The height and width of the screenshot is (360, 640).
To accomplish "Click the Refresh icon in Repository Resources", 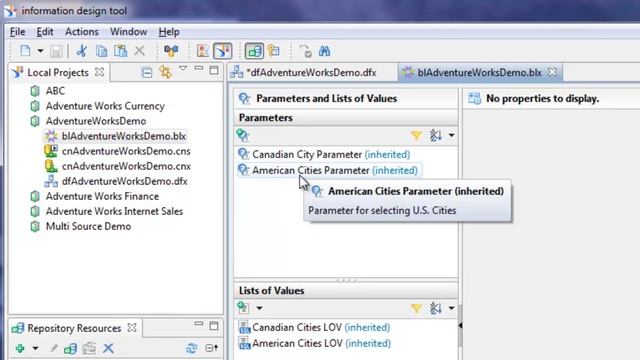I will 191,348.
